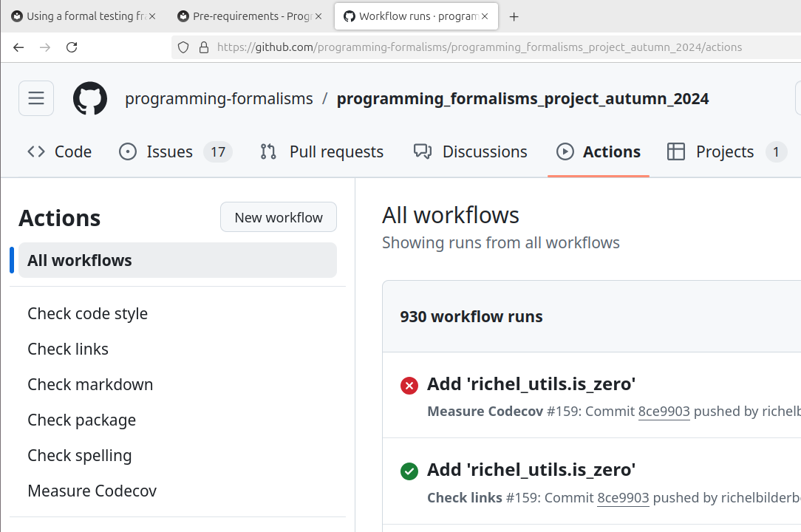801x532 pixels.
Task: Open a new browser tab
Action: 514,16
